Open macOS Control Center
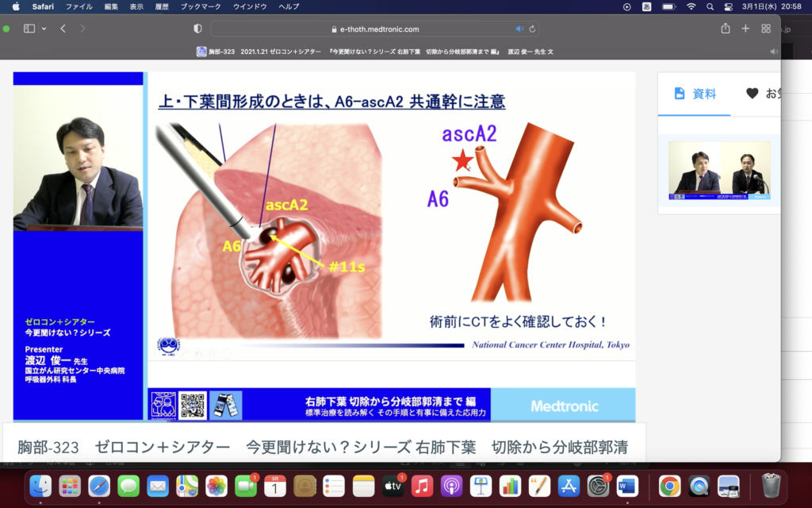The width and height of the screenshot is (812, 508). coord(729,6)
